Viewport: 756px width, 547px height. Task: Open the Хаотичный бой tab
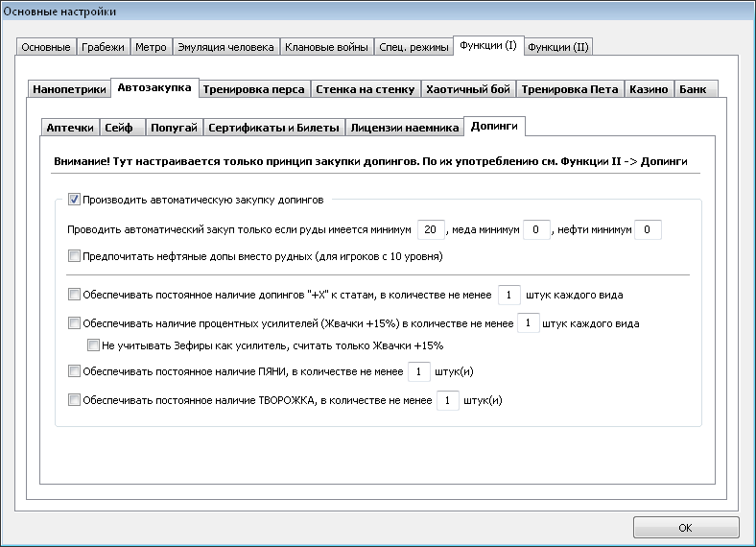tap(468, 89)
